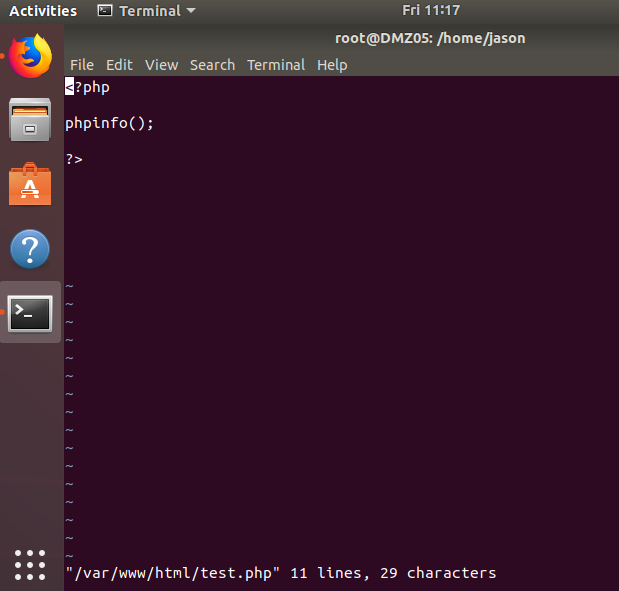The height and width of the screenshot is (591, 619).
Task: Open the Search menu
Action: 212,65
